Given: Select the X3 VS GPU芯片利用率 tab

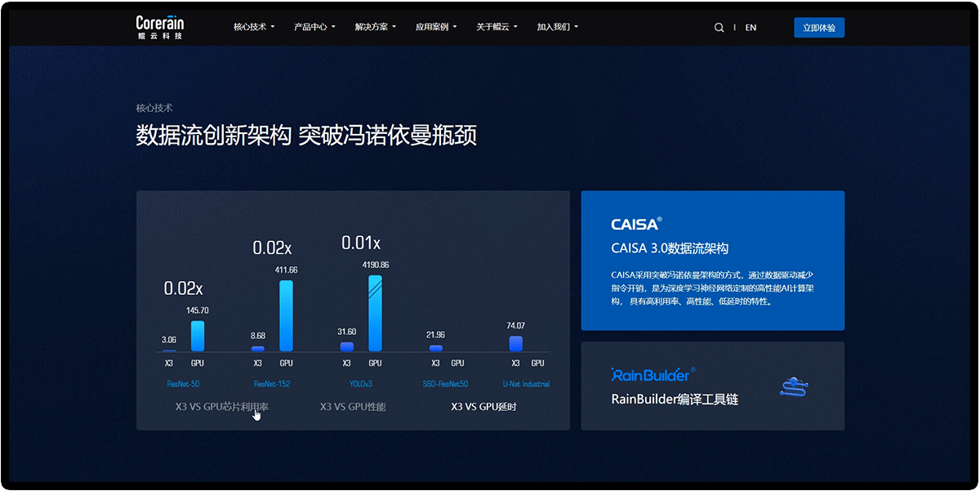Looking at the screenshot, I should coord(222,406).
